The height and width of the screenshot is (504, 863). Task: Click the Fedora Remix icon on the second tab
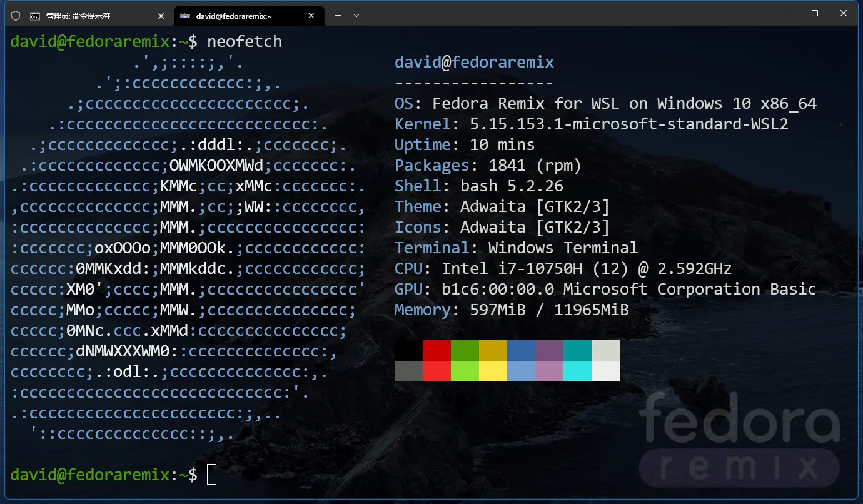(185, 16)
